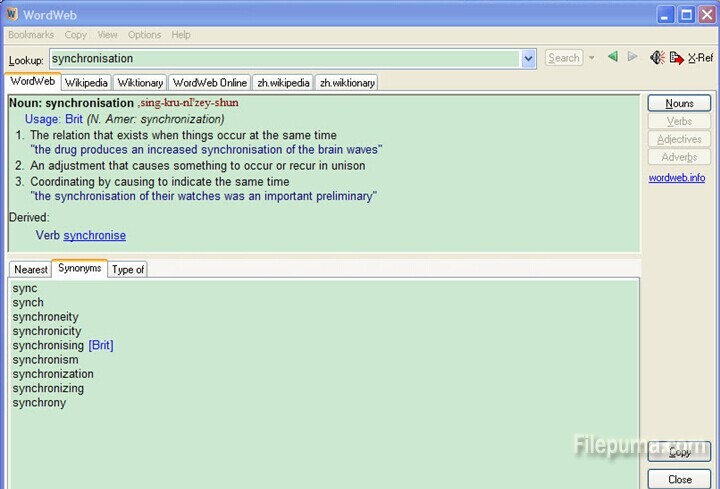Switch to the Wikipedia tab
The height and width of the screenshot is (489, 720).
pyautogui.click(x=86, y=83)
